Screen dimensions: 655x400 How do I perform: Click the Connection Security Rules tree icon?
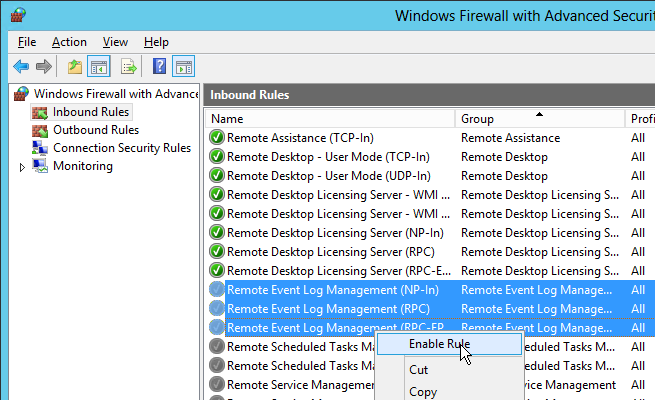point(40,148)
